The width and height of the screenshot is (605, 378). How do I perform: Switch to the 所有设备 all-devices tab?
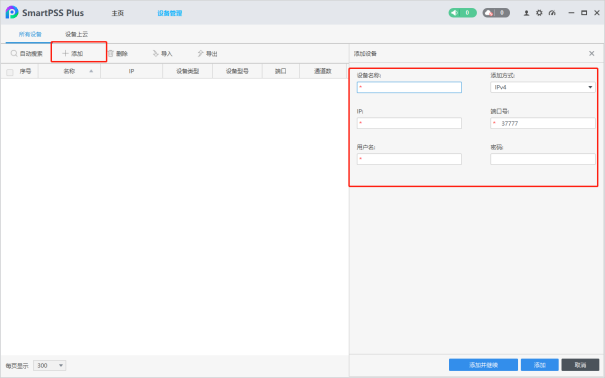(30, 34)
